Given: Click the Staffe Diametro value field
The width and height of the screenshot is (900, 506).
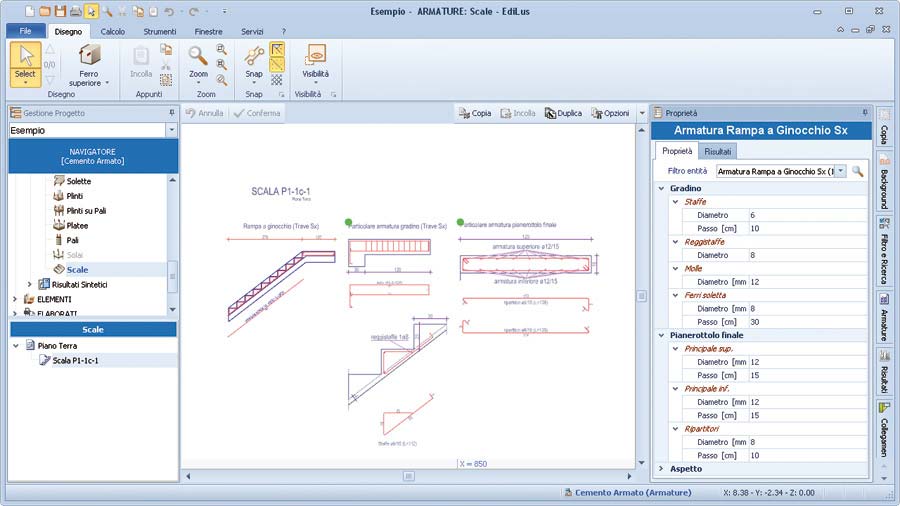Looking at the screenshot, I should tap(808, 215).
